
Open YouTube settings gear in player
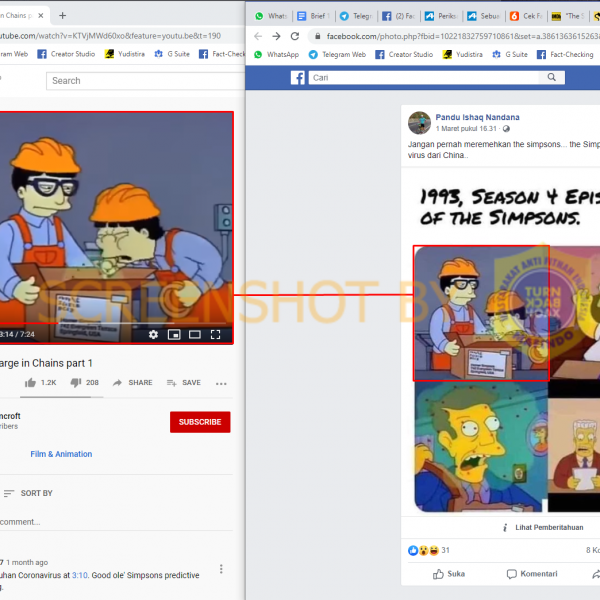(153, 334)
